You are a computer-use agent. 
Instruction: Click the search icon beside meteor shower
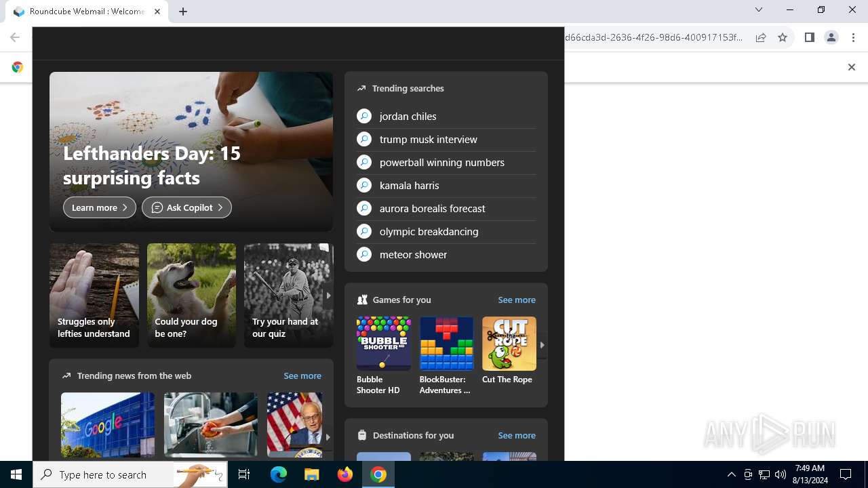click(x=364, y=254)
